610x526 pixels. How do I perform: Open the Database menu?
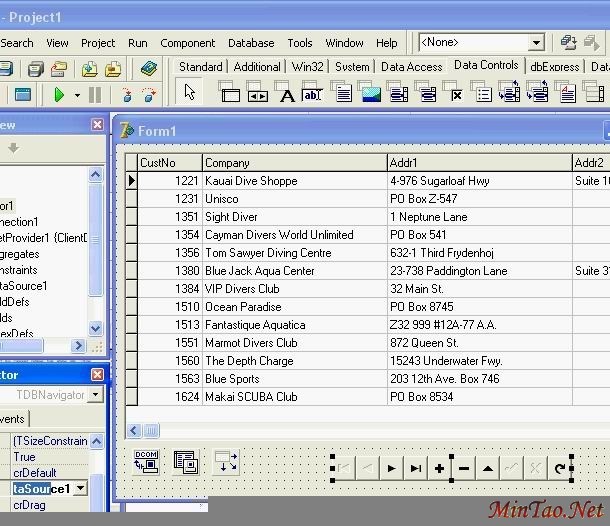(x=251, y=43)
